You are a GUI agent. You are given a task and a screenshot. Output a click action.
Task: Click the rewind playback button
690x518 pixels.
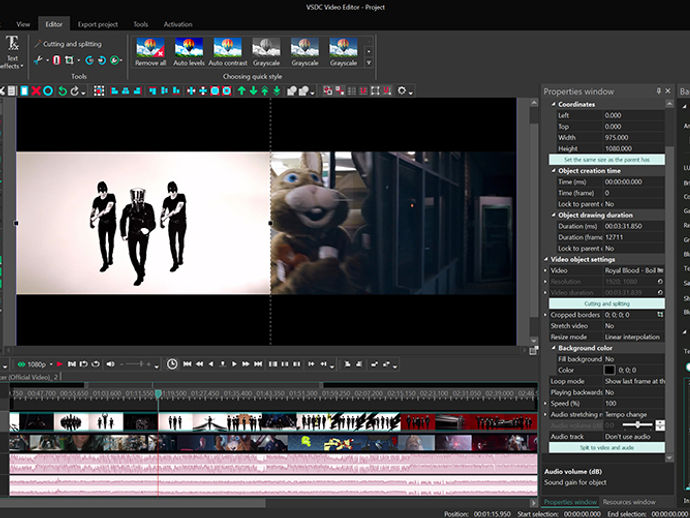click(x=199, y=364)
